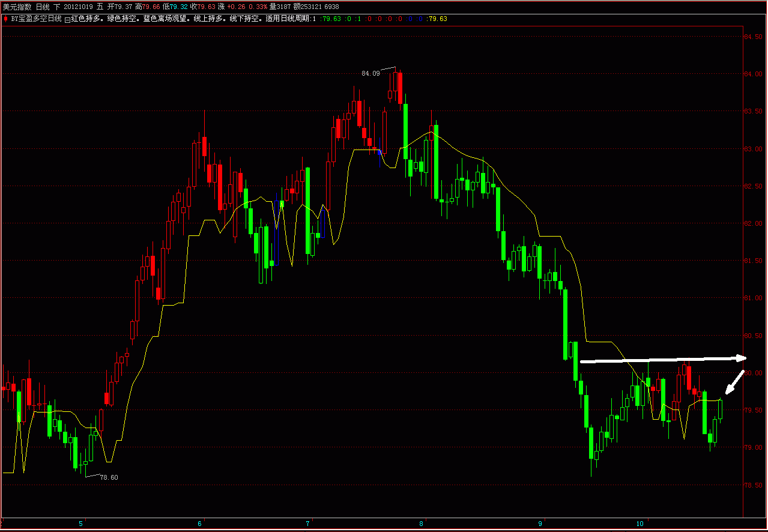
Task: Click month marker 7 on time axis
Action: pyautogui.click(x=307, y=524)
